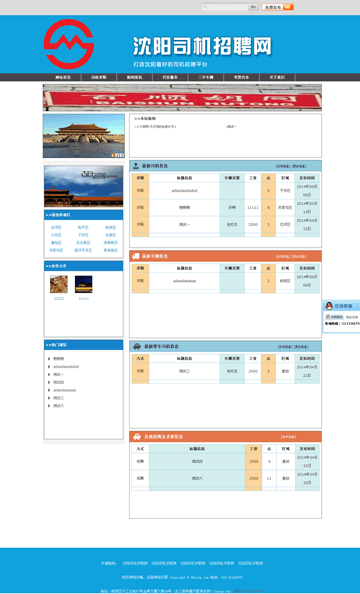Click the red circular site logo

(69, 44)
